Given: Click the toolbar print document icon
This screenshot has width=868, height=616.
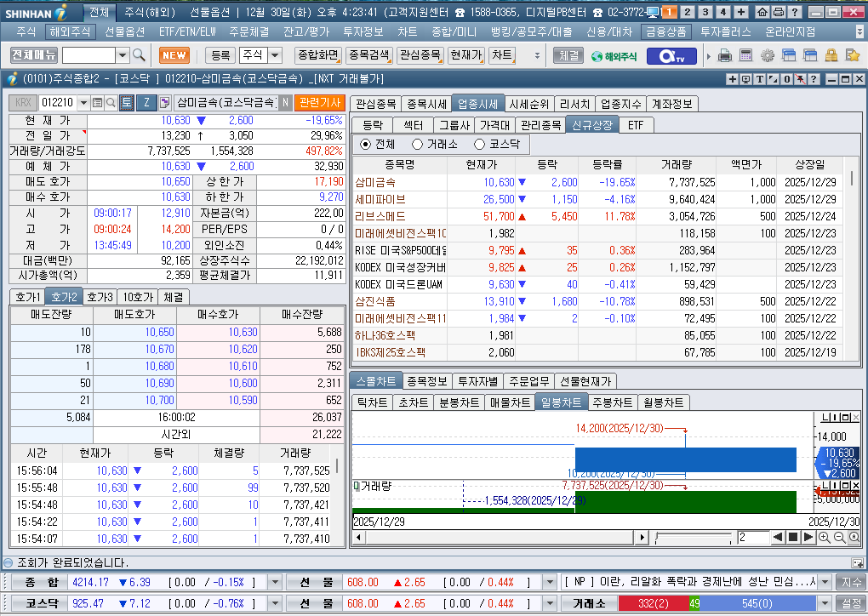Looking at the screenshot, I should 725,55.
